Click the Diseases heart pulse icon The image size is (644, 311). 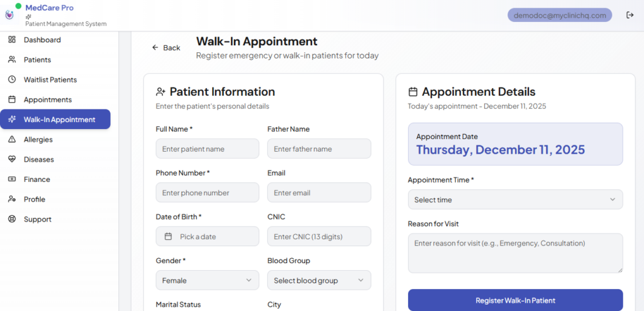(x=11, y=159)
